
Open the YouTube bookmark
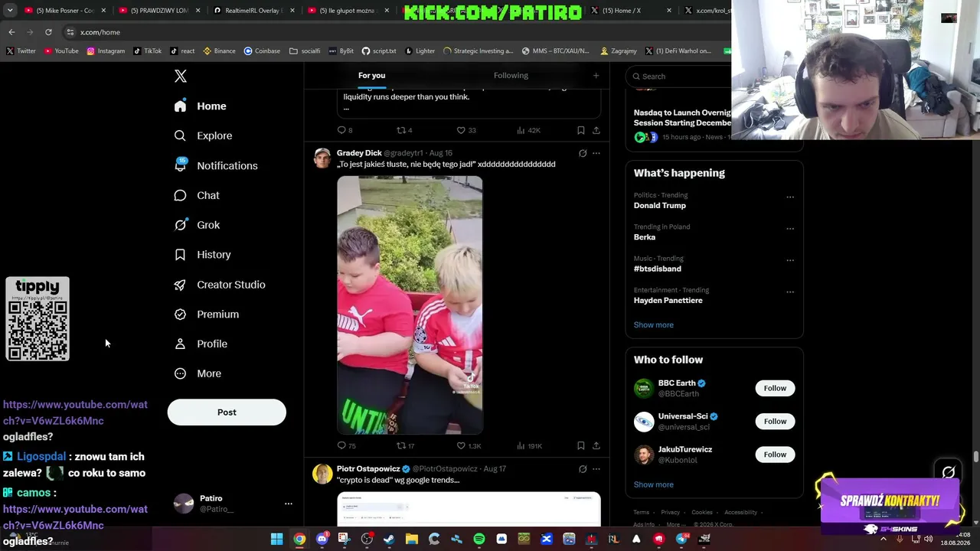61,51
